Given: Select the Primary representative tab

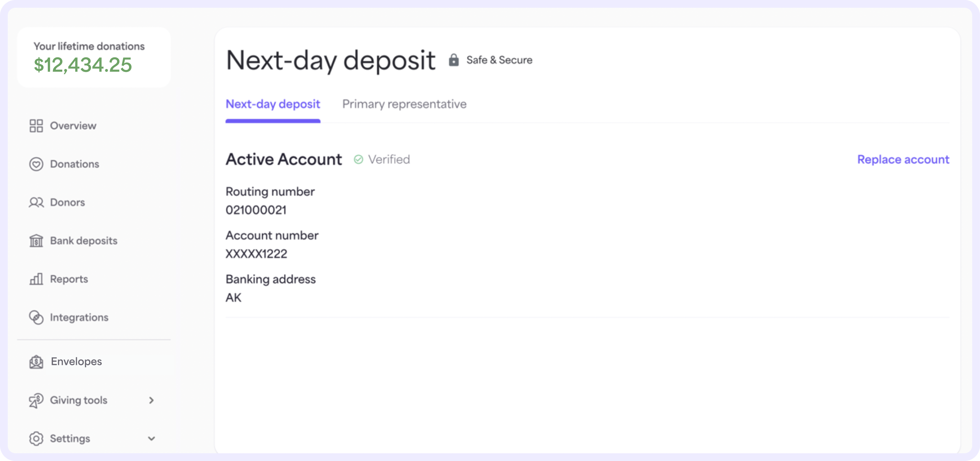Looking at the screenshot, I should 404,104.
